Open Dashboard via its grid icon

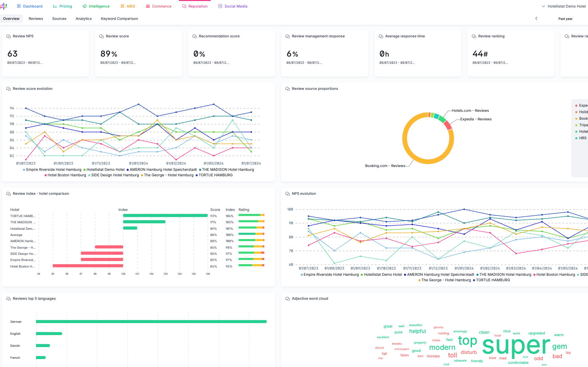pos(19,6)
